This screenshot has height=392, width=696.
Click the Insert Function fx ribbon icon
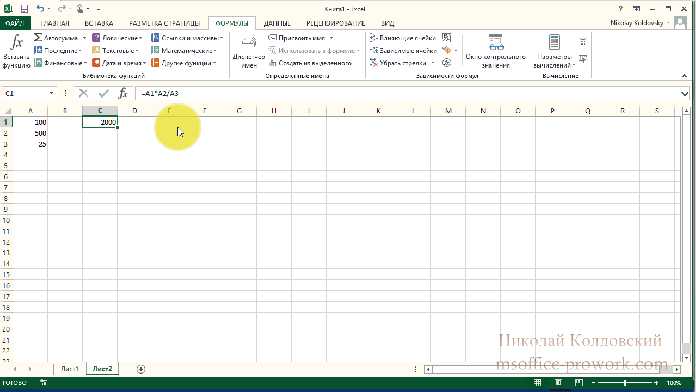pyautogui.click(x=16, y=42)
